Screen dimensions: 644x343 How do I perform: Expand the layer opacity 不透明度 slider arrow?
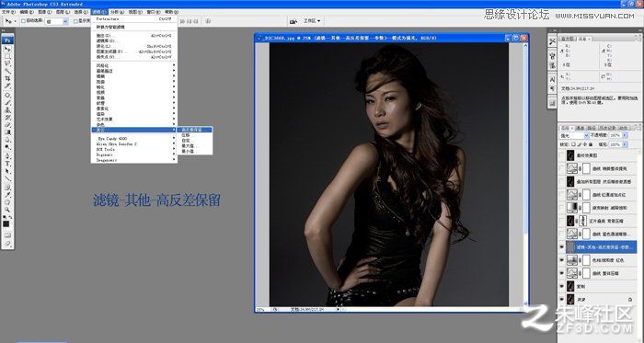point(625,135)
